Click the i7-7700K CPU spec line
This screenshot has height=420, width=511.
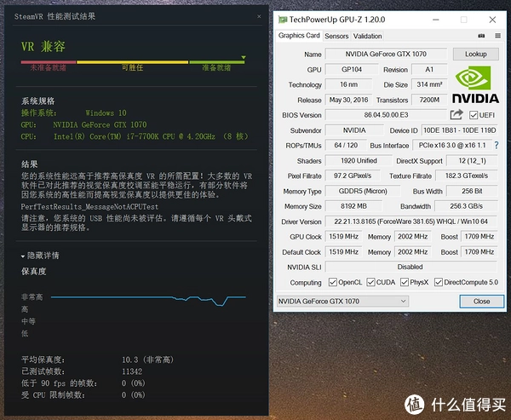pyautogui.click(x=135, y=136)
